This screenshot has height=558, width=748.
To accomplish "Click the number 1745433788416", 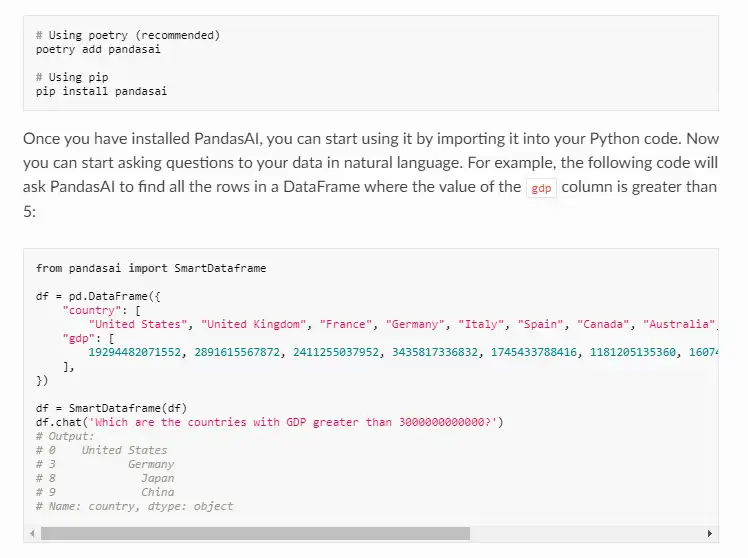I will tap(534, 352).
